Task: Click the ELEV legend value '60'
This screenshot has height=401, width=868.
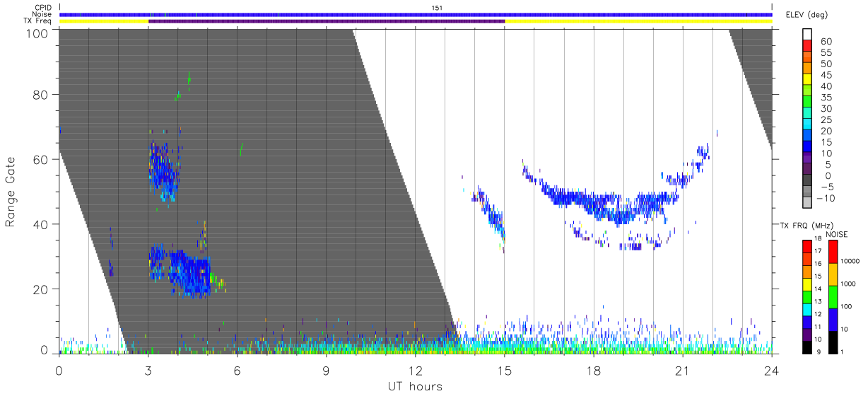Action: 826,42
